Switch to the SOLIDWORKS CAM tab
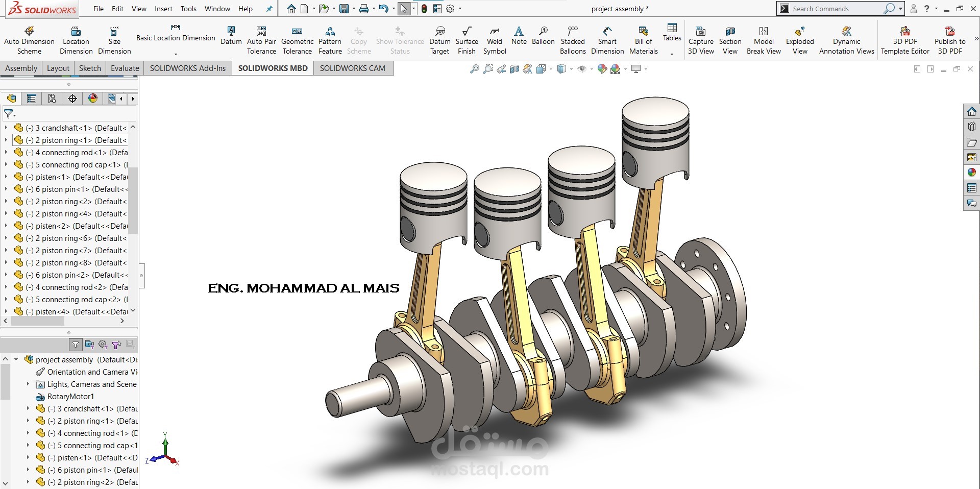 pos(353,68)
